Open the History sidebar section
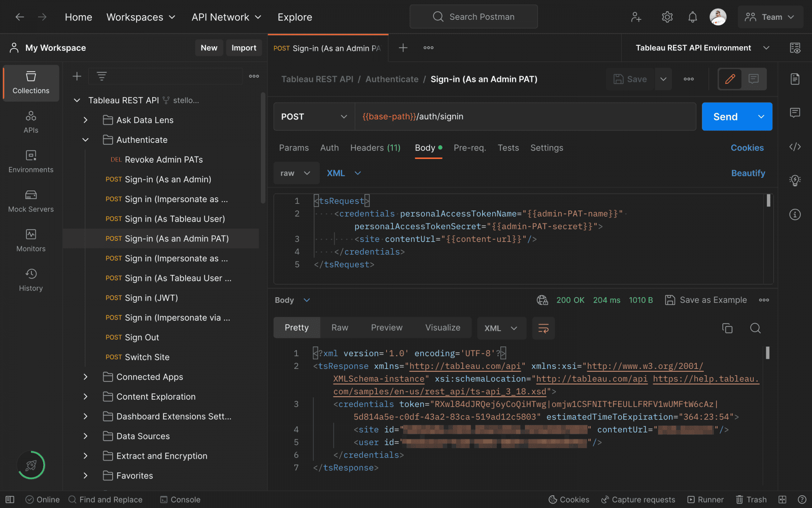This screenshot has height=508, width=812. pyautogui.click(x=31, y=281)
